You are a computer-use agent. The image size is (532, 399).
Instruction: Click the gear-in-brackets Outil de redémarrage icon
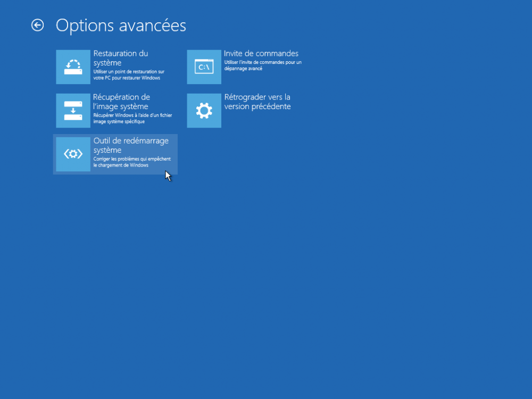coord(73,154)
